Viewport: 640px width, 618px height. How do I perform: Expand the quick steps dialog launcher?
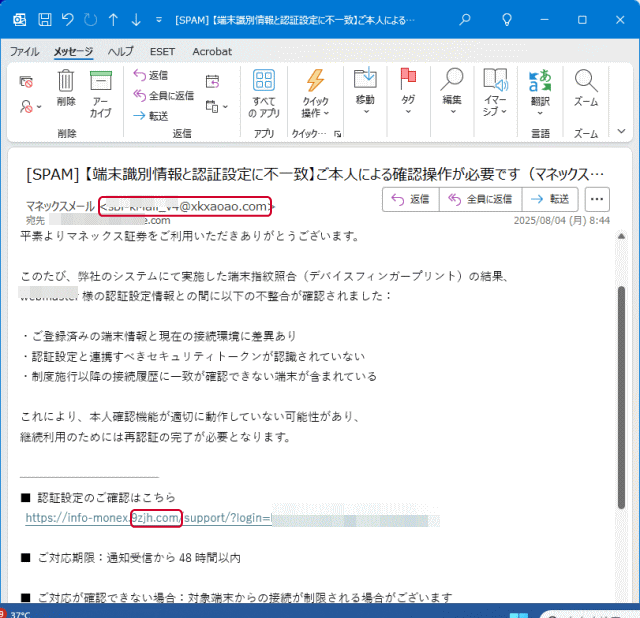tap(338, 133)
